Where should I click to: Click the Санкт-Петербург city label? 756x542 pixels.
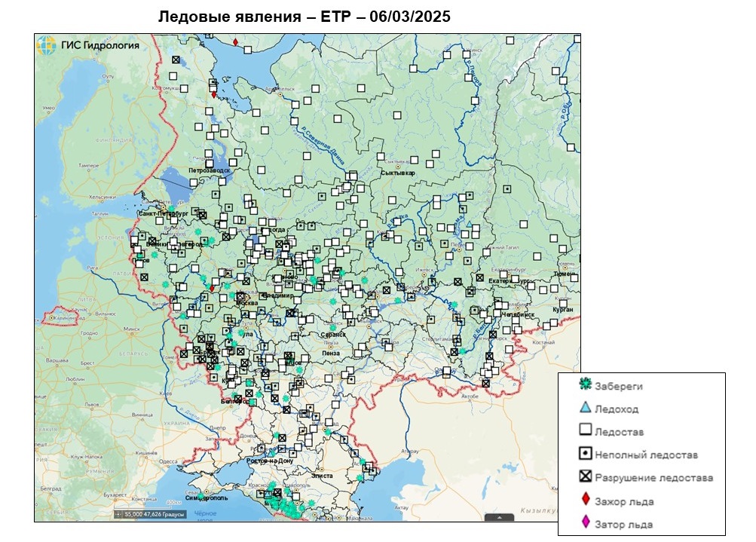(162, 214)
